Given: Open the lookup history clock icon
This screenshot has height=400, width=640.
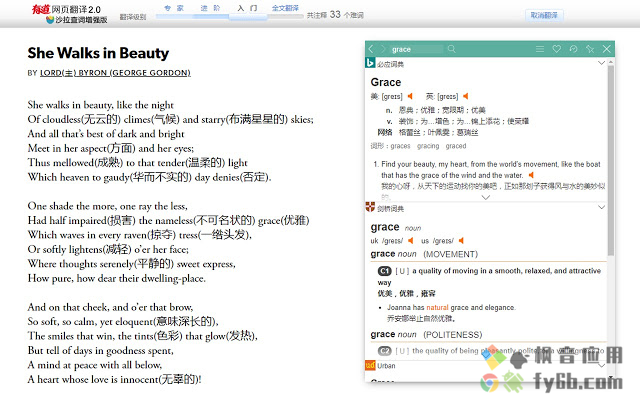Looking at the screenshot, I should click(x=573, y=49).
